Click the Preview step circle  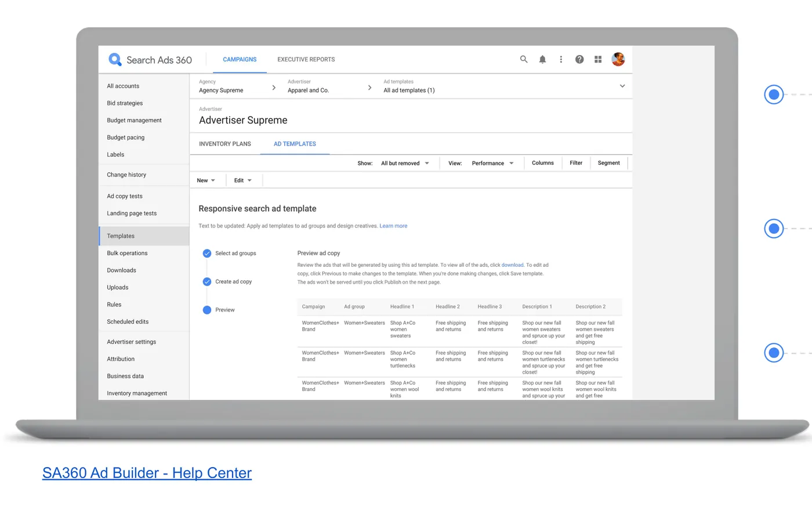point(207,310)
